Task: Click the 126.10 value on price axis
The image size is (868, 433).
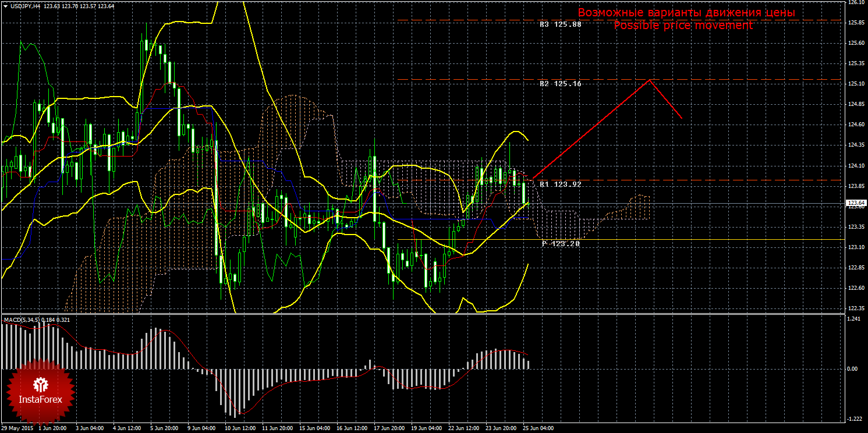Action: (x=855, y=3)
